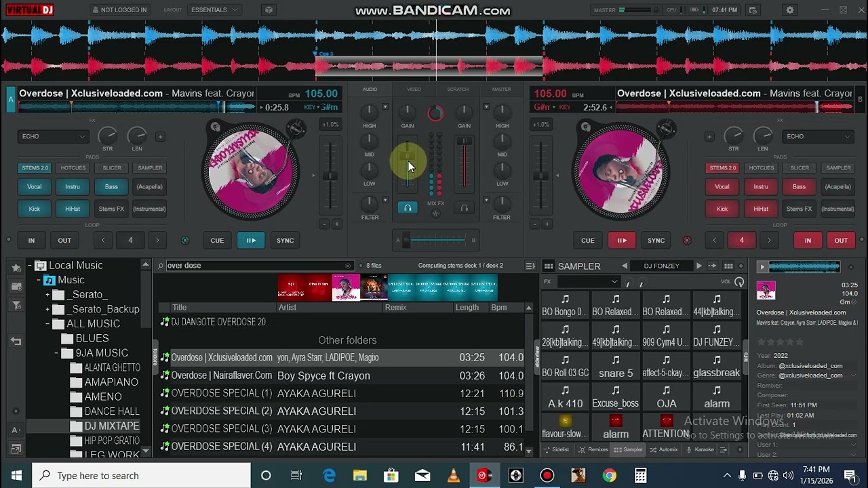Viewport: 868px width, 488px height.
Task: Switch deck A pads to HOTCUES
Action: pos(73,168)
